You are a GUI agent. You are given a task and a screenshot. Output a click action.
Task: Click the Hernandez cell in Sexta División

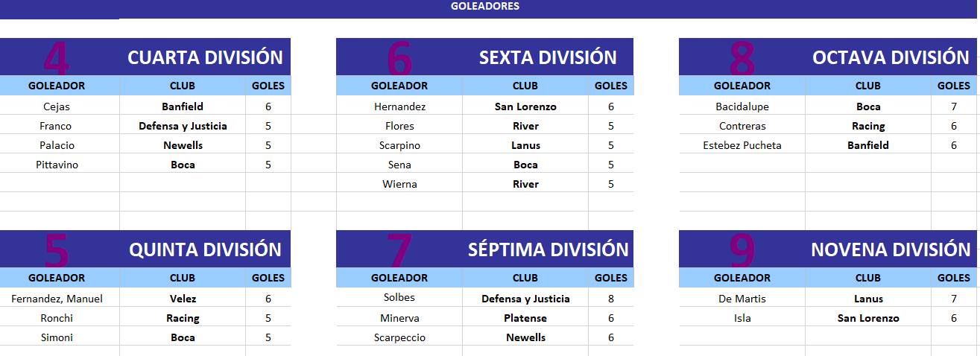(399, 107)
